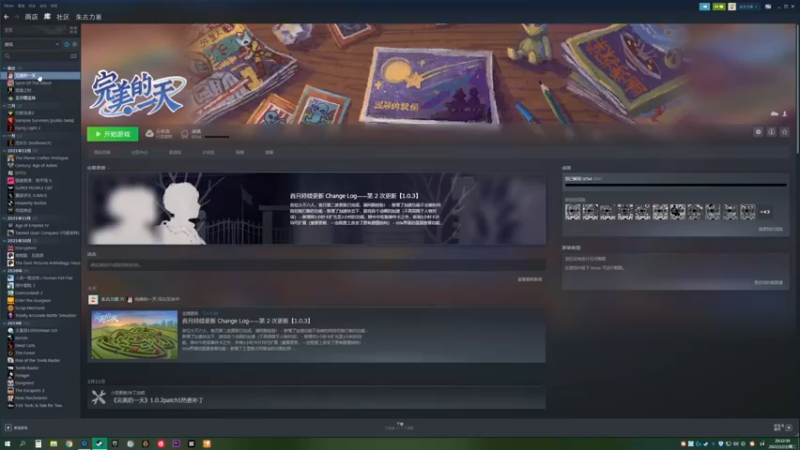Open the game info circle icon
The height and width of the screenshot is (450, 800).
(771, 132)
